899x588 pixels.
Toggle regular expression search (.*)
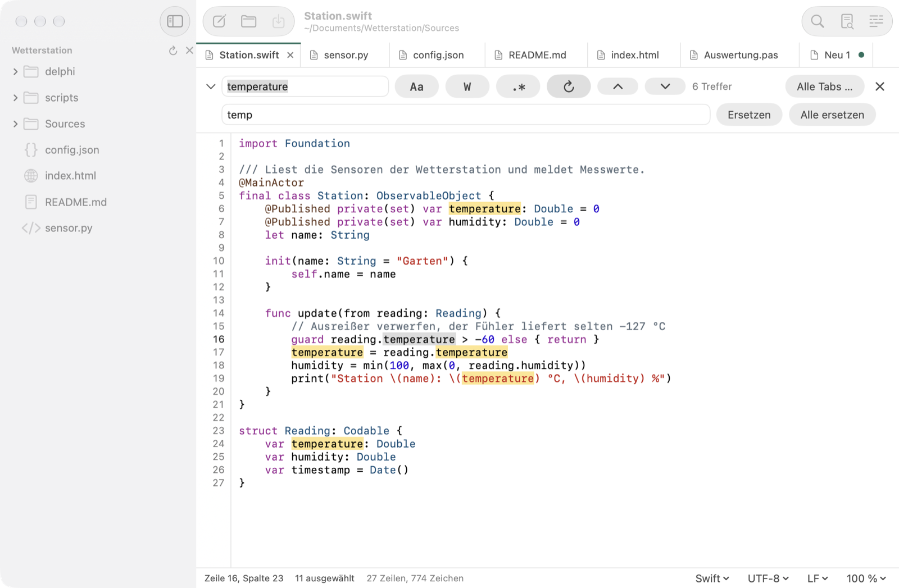pos(518,86)
